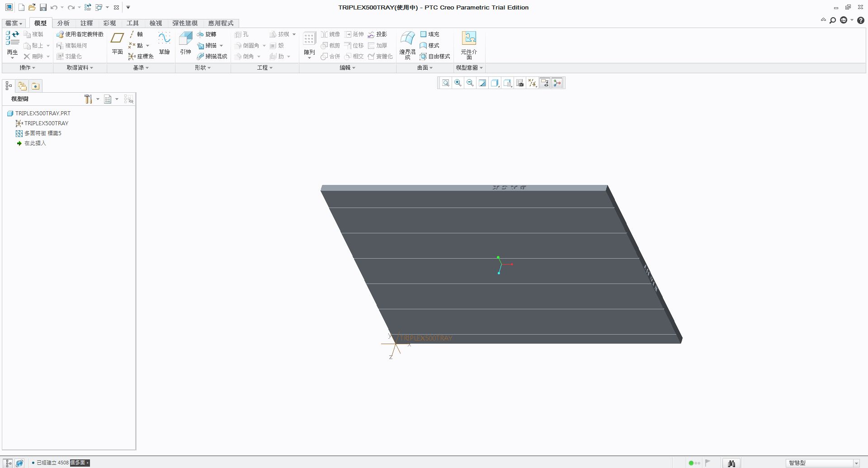Open the datum display filters dropdown
The width and height of the screenshot is (868, 468).
[x=533, y=83]
